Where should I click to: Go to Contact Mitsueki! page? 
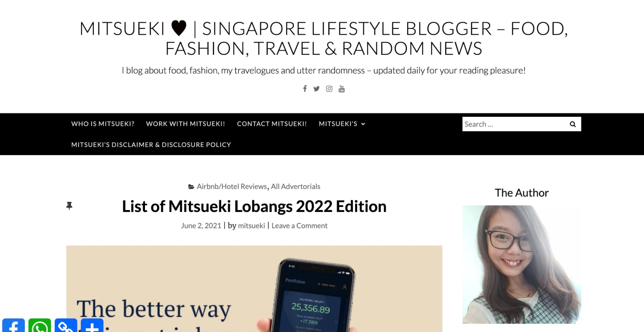coord(272,124)
